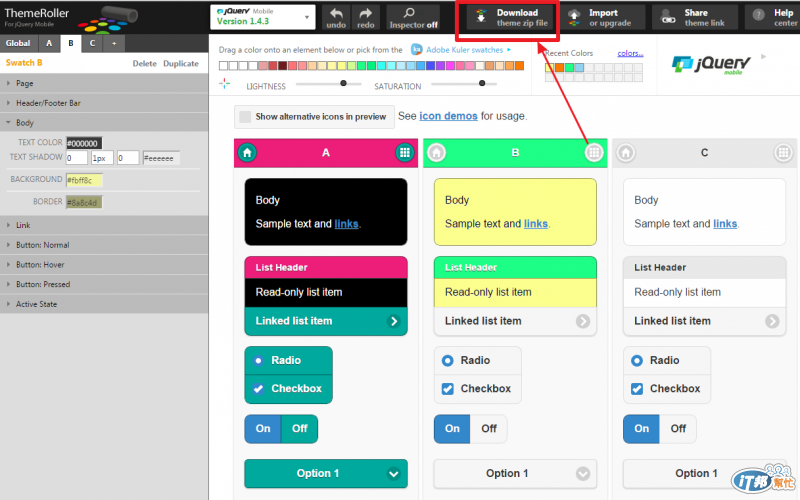Expand the Button: Normal section
This screenshot has width=800, height=500.
point(104,245)
